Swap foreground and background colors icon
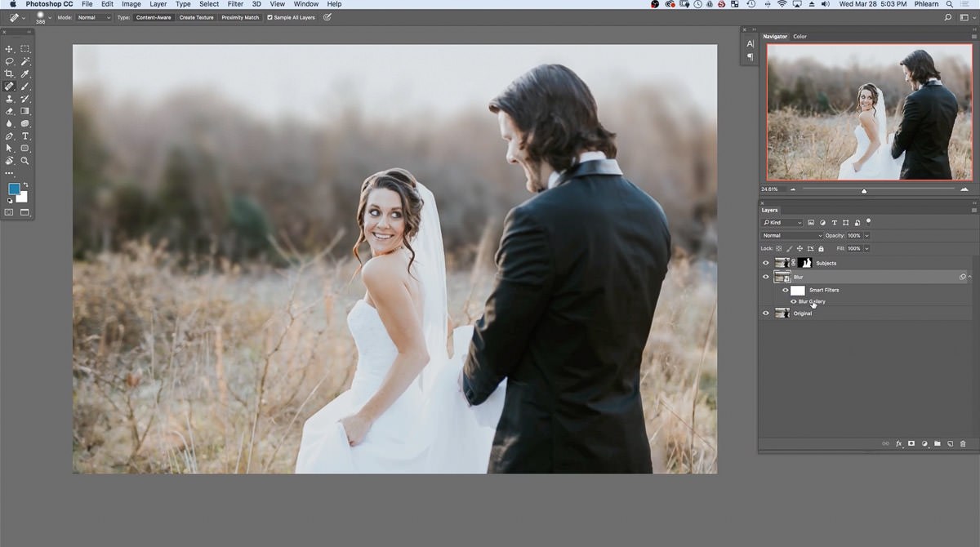The image size is (980, 547). point(25,185)
